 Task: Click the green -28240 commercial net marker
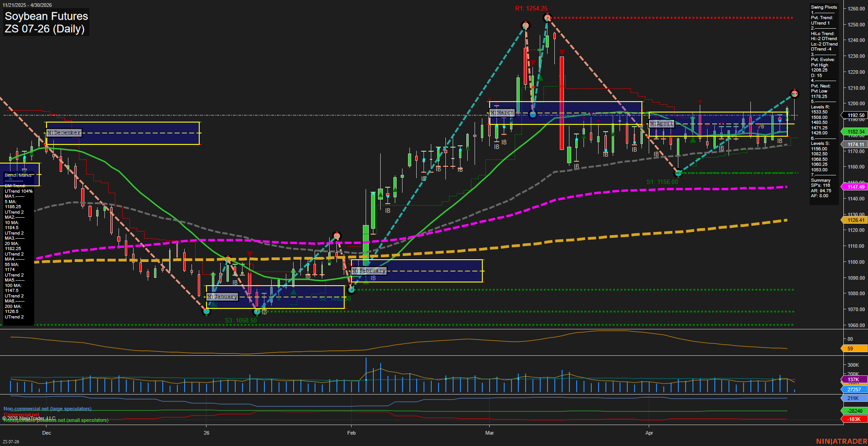[x=854, y=410]
